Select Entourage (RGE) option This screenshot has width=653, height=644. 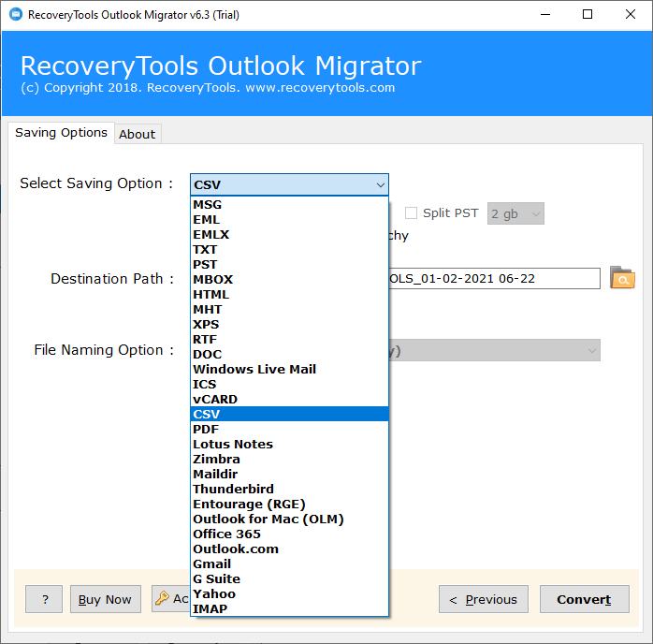coord(289,504)
